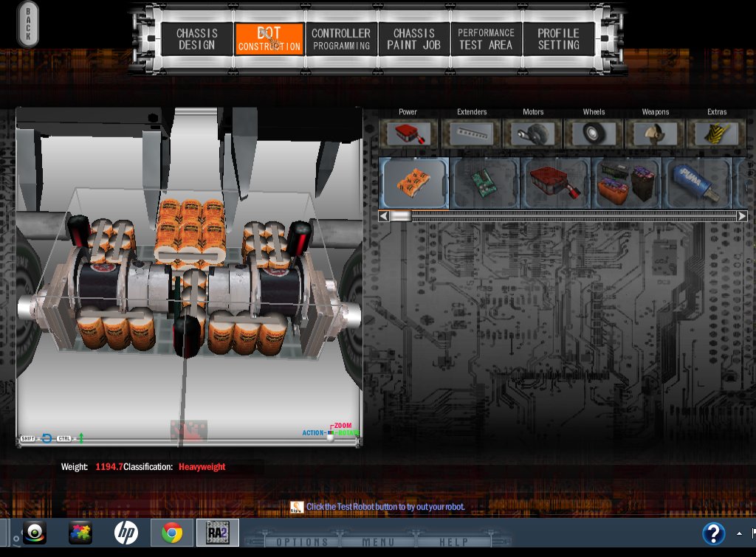Open the Chassis Paint Job tab

point(413,39)
